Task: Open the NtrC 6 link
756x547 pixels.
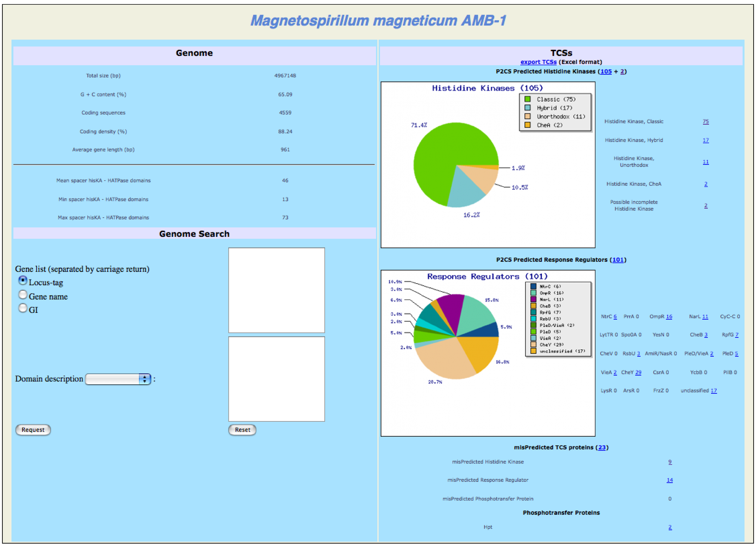Action: (615, 317)
